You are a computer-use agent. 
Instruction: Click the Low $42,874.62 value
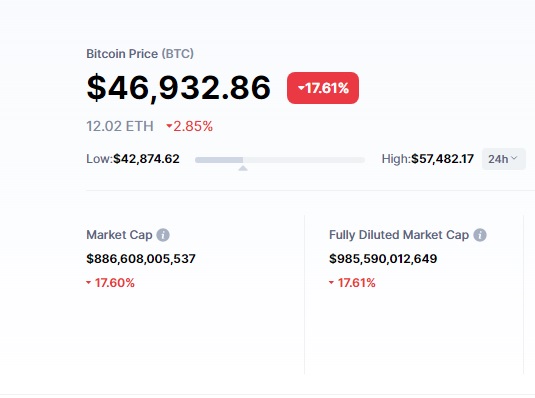(146, 159)
